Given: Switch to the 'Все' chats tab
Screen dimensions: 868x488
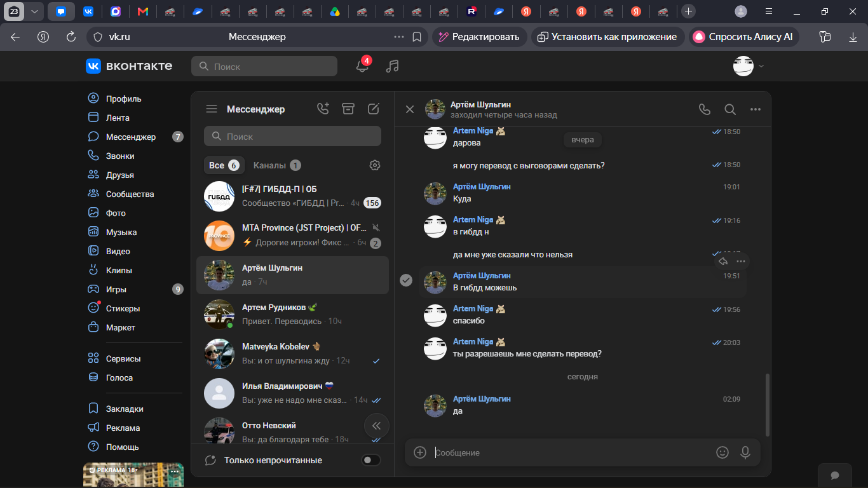Looking at the screenshot, I should click(x=224, y=165).
